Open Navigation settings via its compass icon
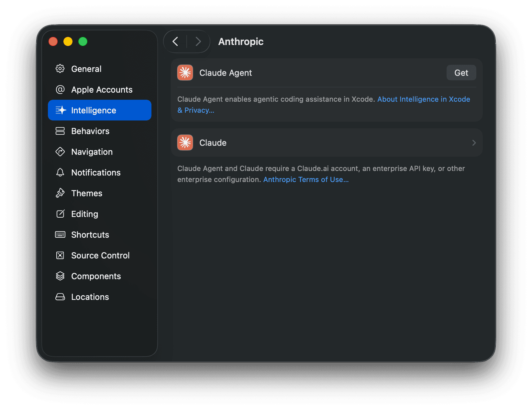532x410 pixels. (60, 152)
